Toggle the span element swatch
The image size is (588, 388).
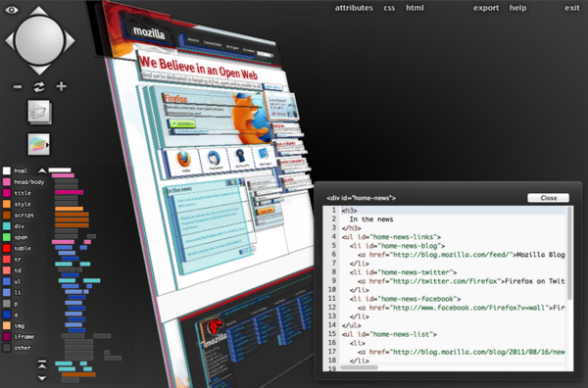(7, 237)
